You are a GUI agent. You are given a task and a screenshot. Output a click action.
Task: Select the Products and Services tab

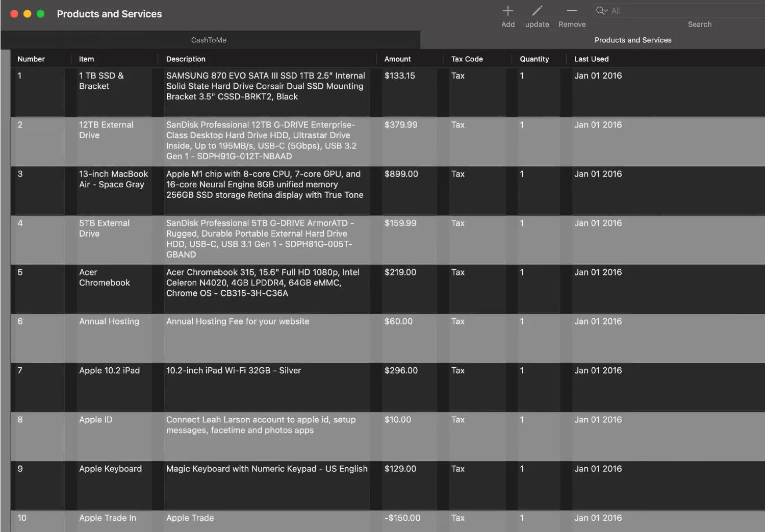coord(632,40)
